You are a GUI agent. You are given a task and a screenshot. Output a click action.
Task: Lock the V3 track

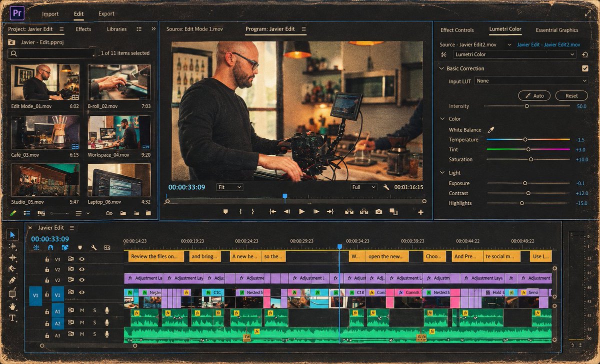click(47, 259)
